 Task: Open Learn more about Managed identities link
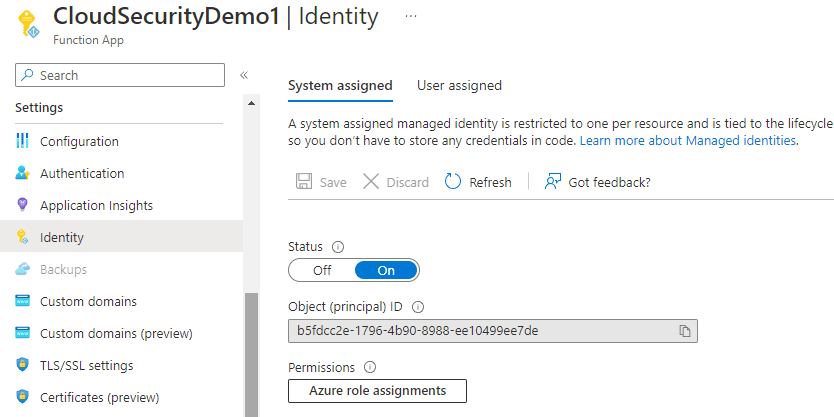(689, 141)
